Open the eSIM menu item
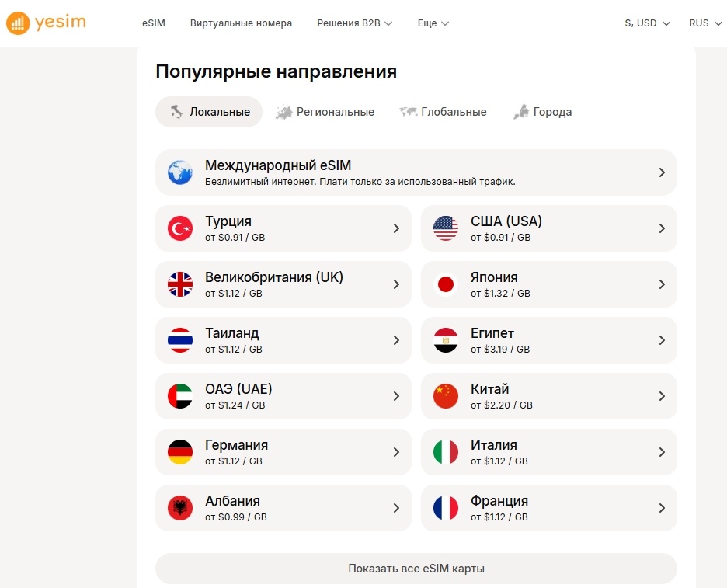 point(154,23)
